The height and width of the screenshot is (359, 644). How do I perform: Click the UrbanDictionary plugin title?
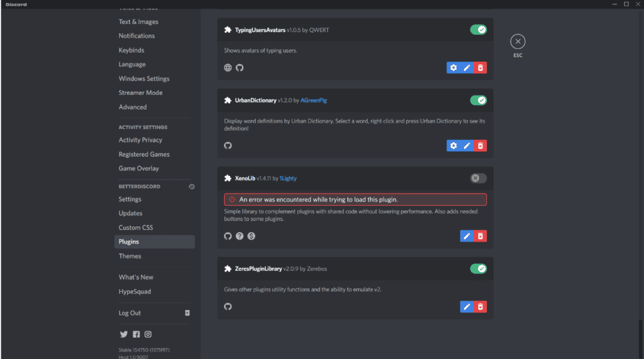pos(255,100)
